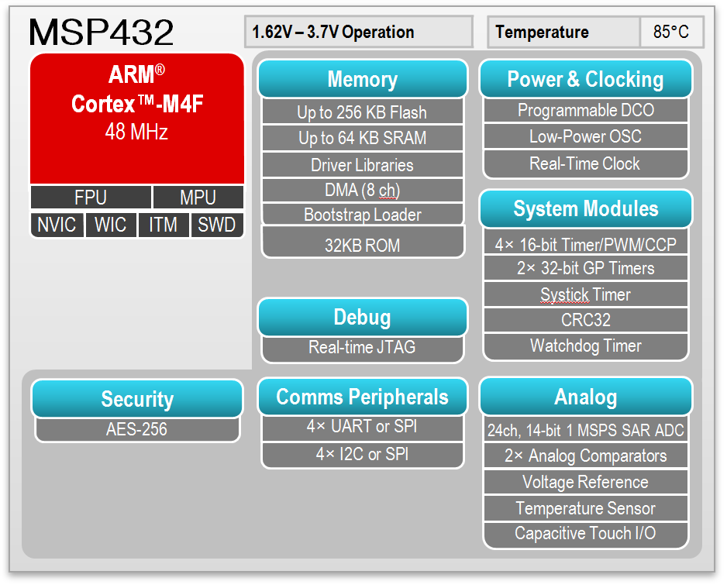Click DMA (8 ch) row
Screen dimensions: 727x588
click(363, 190)
